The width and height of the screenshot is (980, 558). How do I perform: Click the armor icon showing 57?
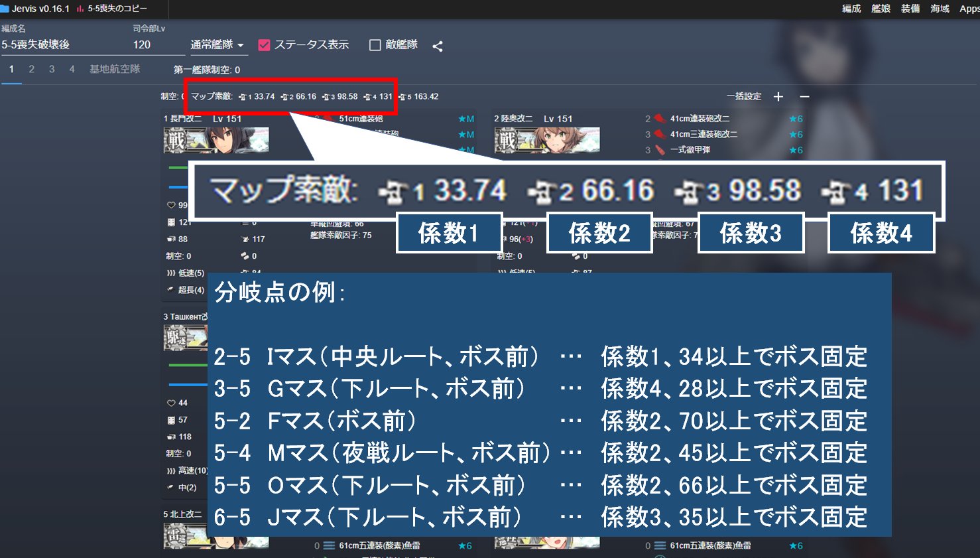171,420
